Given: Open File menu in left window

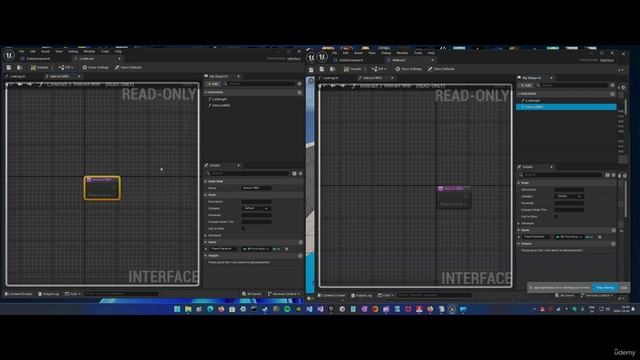Looking at the screenshot, I should 21,51.
